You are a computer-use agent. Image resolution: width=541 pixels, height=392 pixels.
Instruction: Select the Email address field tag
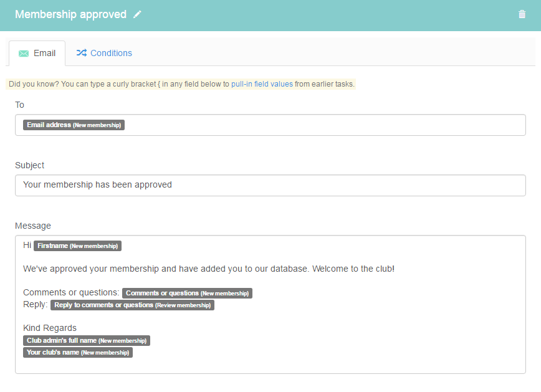coord(74,125)
